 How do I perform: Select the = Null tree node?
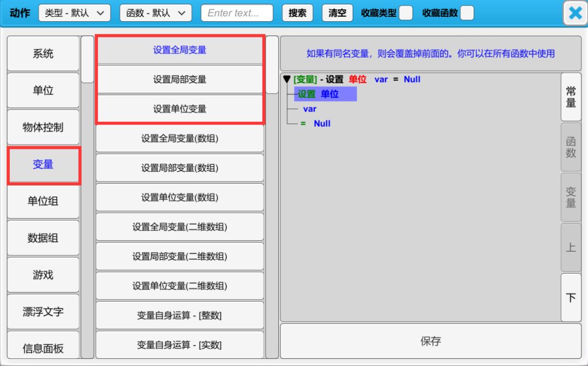[316, 123]
